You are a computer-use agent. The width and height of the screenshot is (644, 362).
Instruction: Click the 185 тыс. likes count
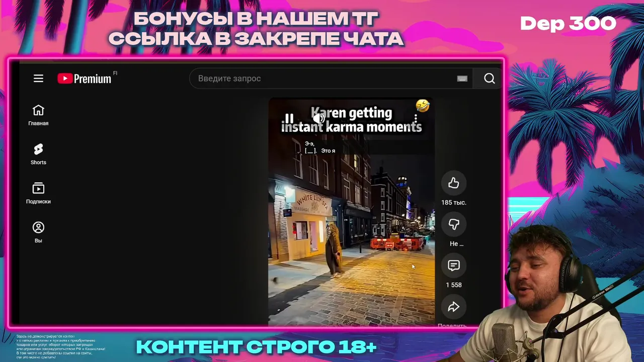click(x=454, y=203)
